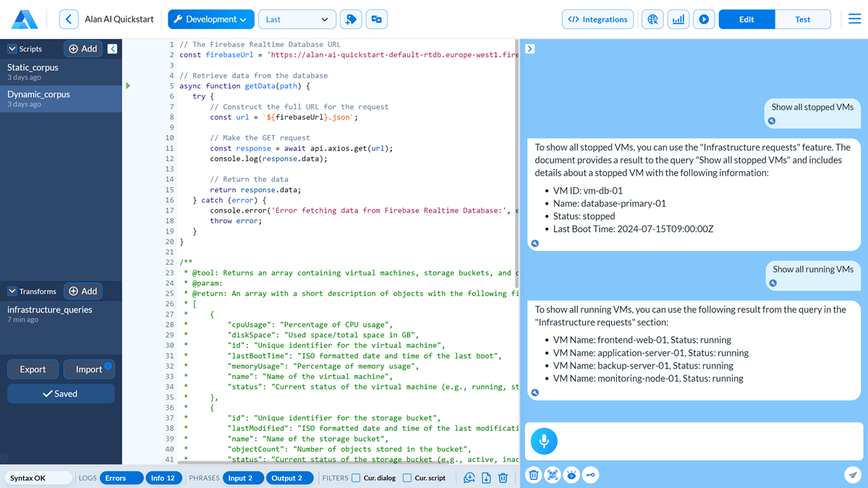The image size is (868, 488).
Task: Clear the chat with the trash icon
Action: click(533, 475)
